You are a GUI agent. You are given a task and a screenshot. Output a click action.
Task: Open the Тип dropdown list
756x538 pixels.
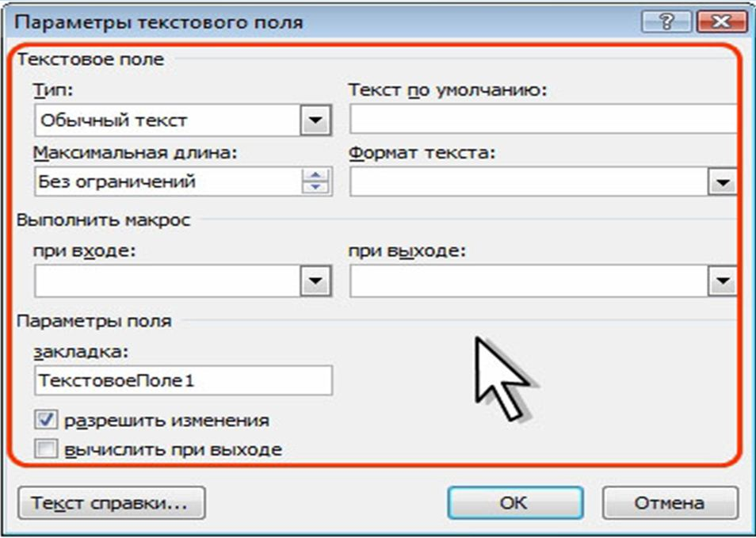point(316,120)
